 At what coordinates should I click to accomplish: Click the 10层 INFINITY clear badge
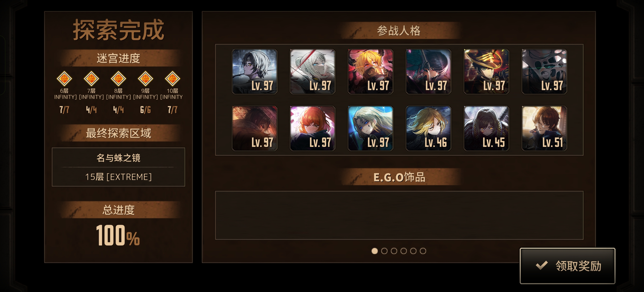(172, 79)
